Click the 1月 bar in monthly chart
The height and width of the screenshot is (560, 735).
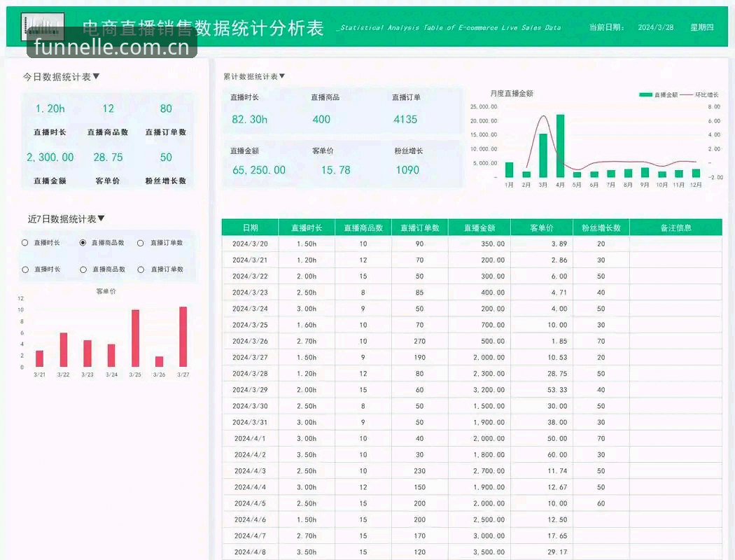tap(509, 169)
